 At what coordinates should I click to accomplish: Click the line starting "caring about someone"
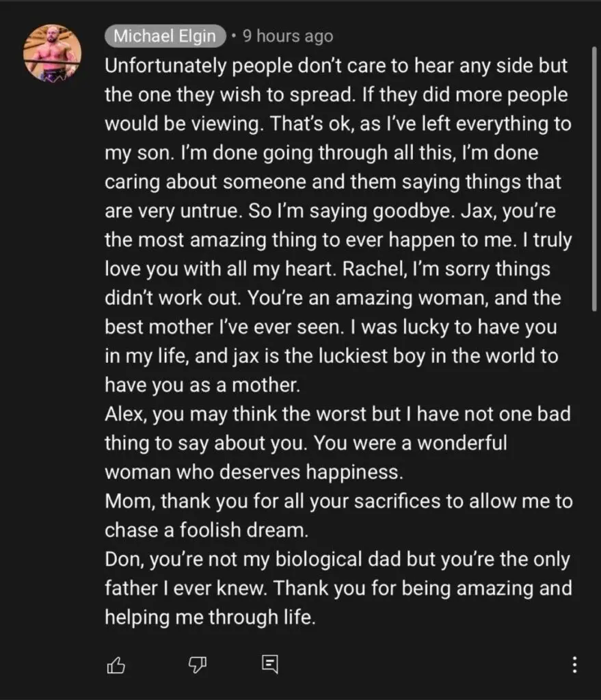[x=332, y=183]
